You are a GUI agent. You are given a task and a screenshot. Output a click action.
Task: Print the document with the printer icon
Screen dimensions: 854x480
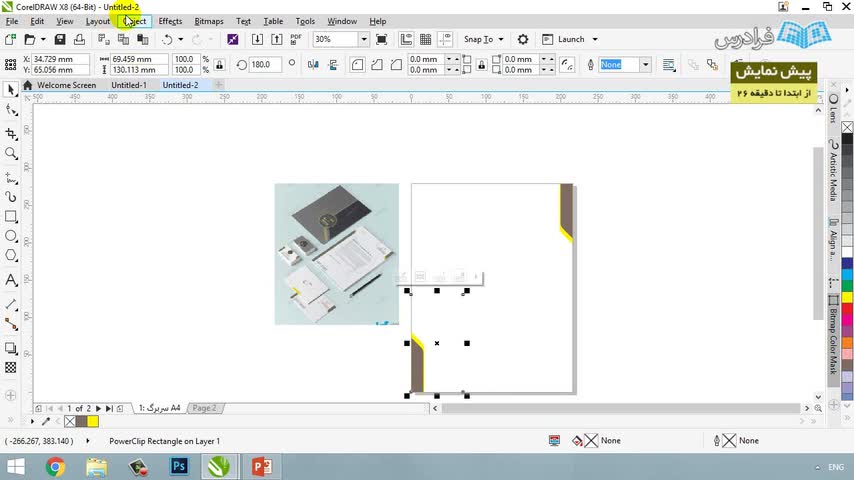click(80, 39)
